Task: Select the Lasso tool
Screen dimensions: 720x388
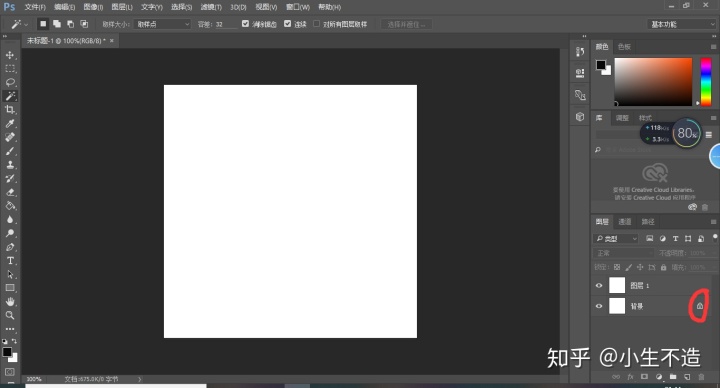Action: tap(10, 83)
